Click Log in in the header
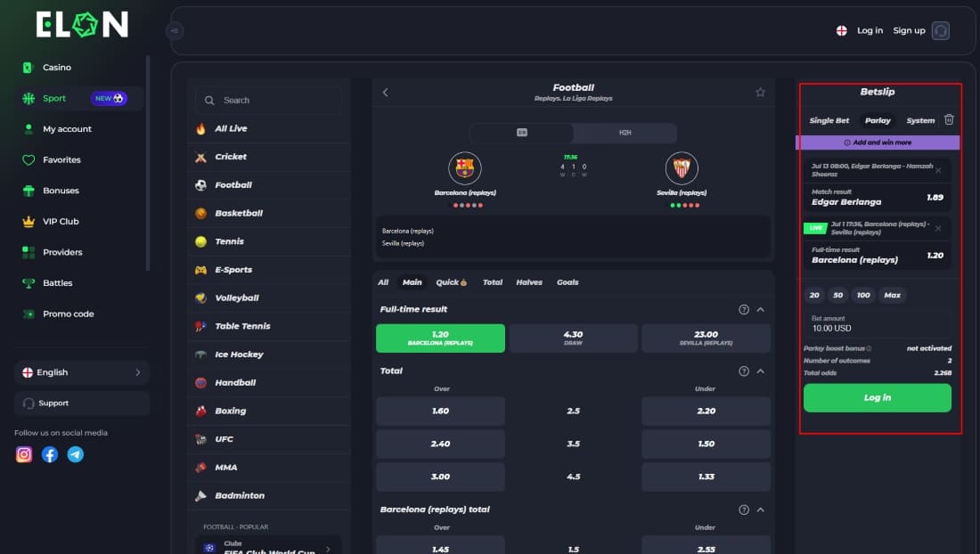Screen dimensions: 980x554 coord(870,30)
